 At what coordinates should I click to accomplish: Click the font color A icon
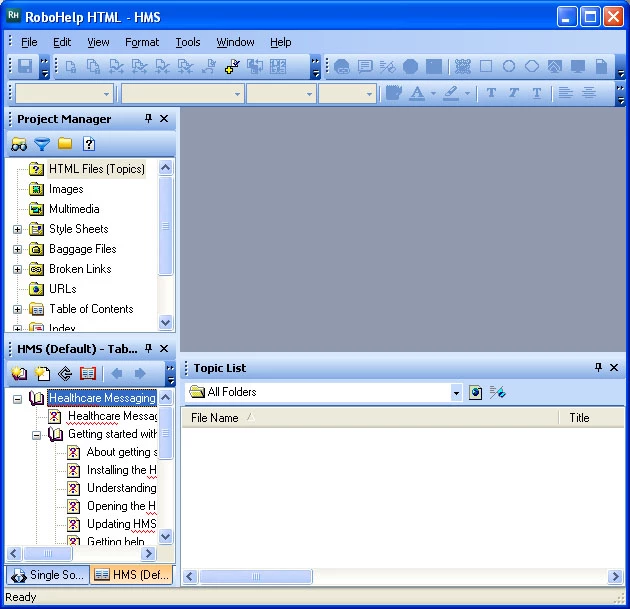(417, 93)
